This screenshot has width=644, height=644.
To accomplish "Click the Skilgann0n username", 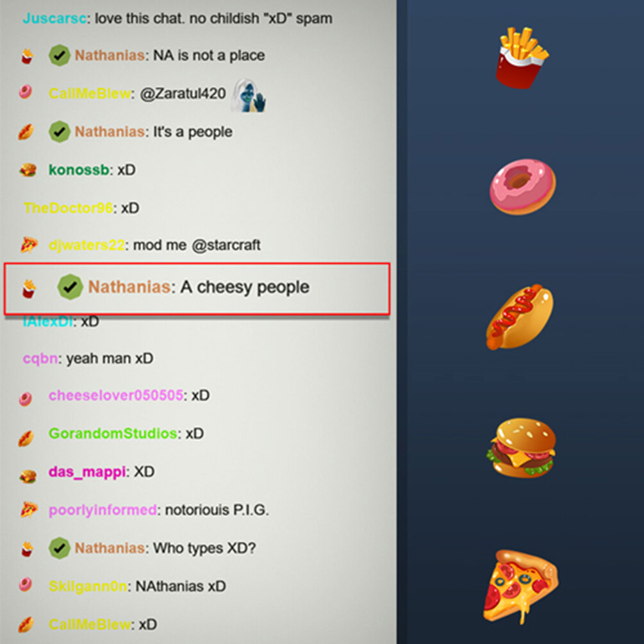I will 88,586.
